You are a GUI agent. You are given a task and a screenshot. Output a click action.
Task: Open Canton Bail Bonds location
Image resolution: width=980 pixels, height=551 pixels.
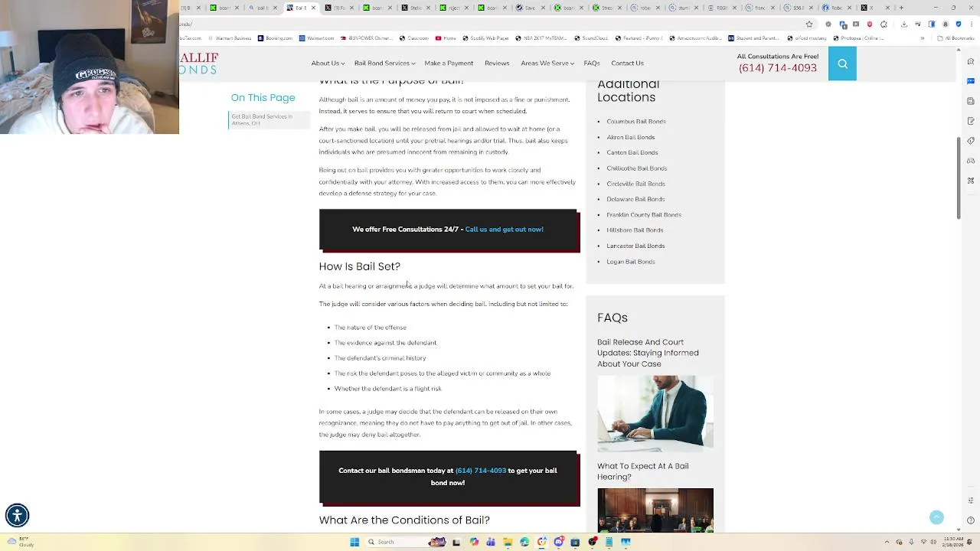pos(632,153)
